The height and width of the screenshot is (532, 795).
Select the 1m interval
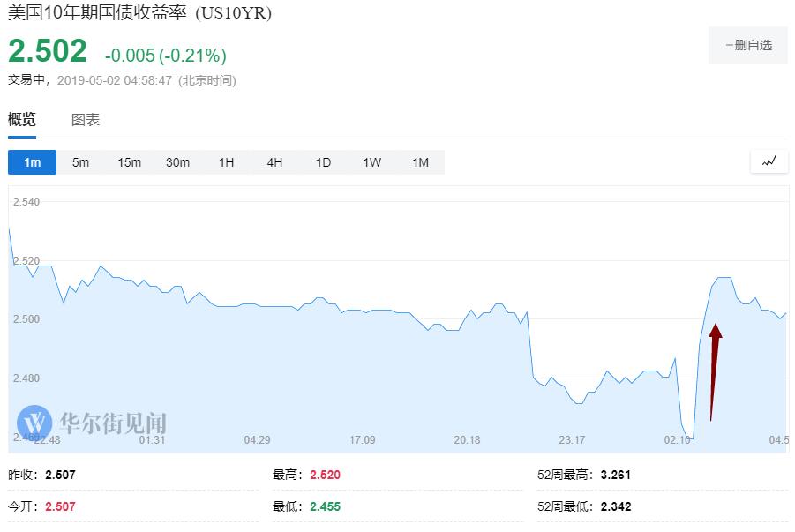(33, 162)
